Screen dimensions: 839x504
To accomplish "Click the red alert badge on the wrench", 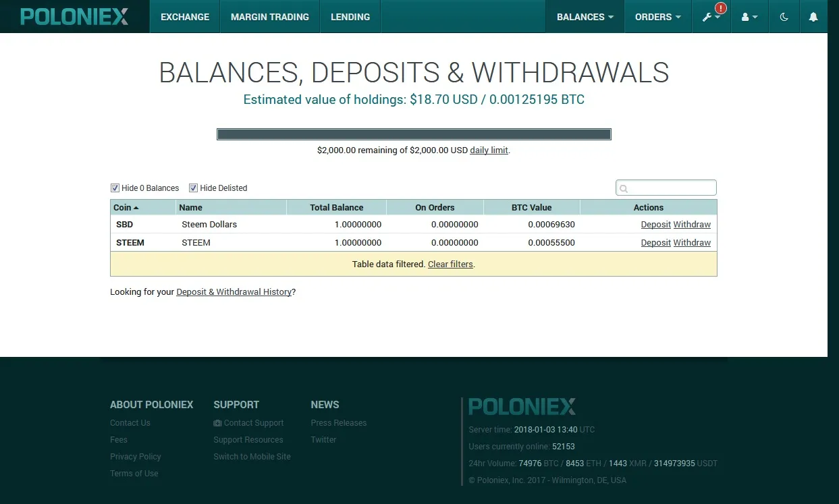I will (x=721, y=8).
